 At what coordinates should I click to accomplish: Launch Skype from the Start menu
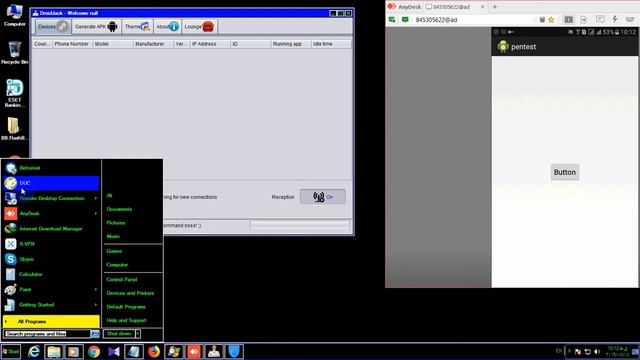51,259
